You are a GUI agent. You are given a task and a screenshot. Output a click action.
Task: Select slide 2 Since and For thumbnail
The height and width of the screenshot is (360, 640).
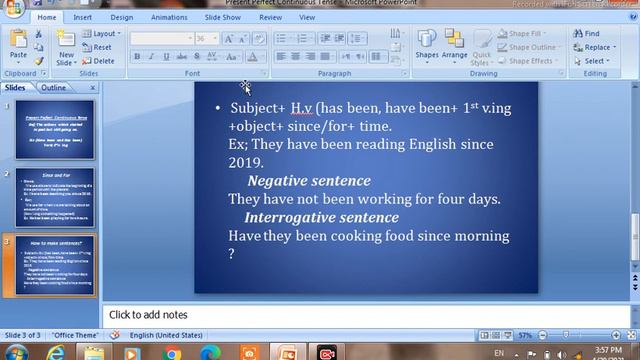(x=55, y=198)
